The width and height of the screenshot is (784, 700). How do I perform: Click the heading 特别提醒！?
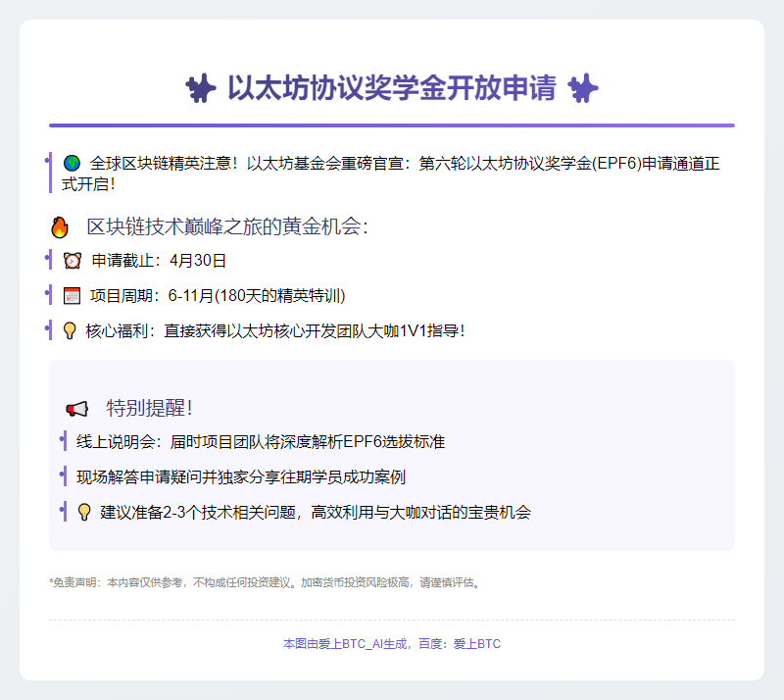pyautogui.click(x=149, y=408)
